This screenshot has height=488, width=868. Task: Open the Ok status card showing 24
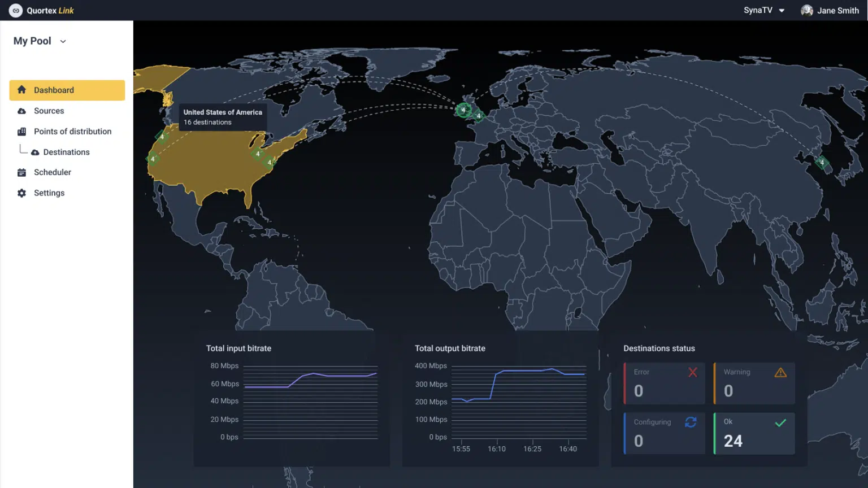click(x=754, y=433)
